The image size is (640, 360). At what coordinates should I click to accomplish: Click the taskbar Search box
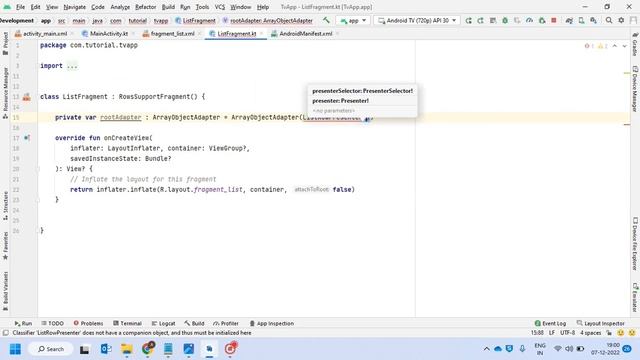[x=51, y=349]
